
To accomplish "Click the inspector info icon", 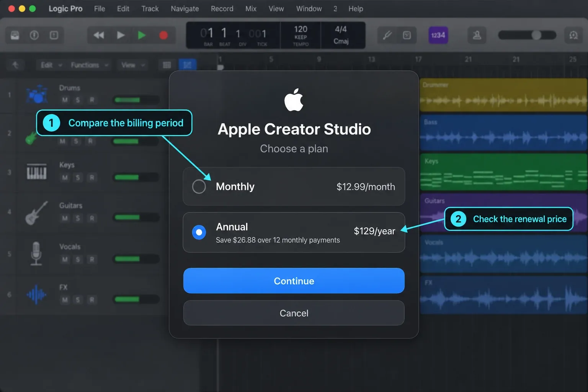I will tap(34, 35).
